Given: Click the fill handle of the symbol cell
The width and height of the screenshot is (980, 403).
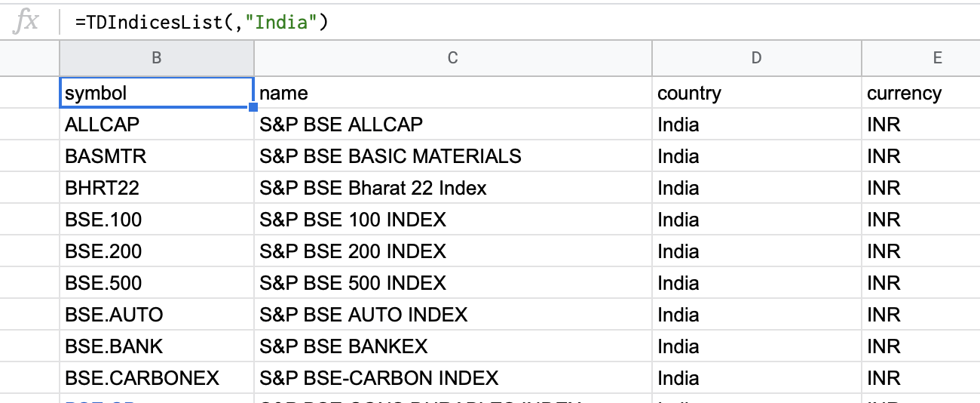Looking at the screenshot, I should coord(253,107).
